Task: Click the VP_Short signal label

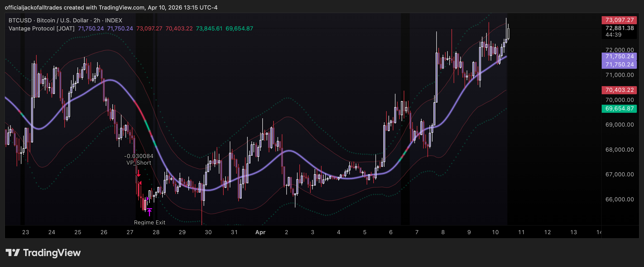Action: coord(139,163)
